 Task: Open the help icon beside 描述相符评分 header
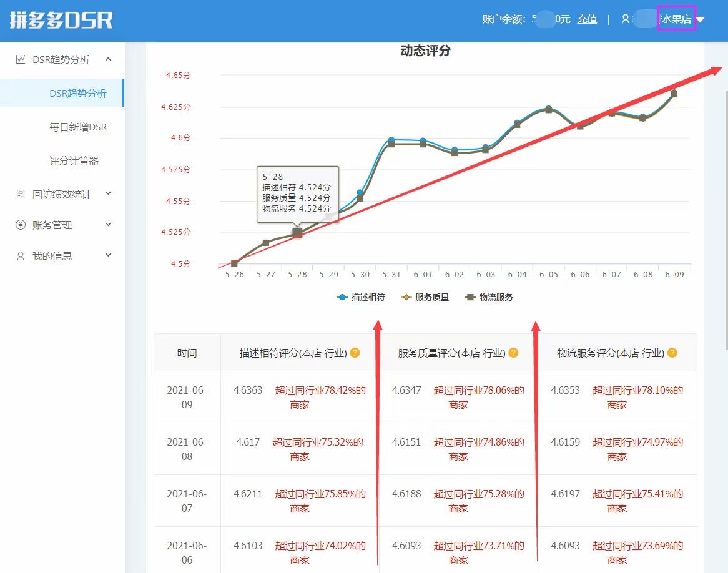pos(354,353)
